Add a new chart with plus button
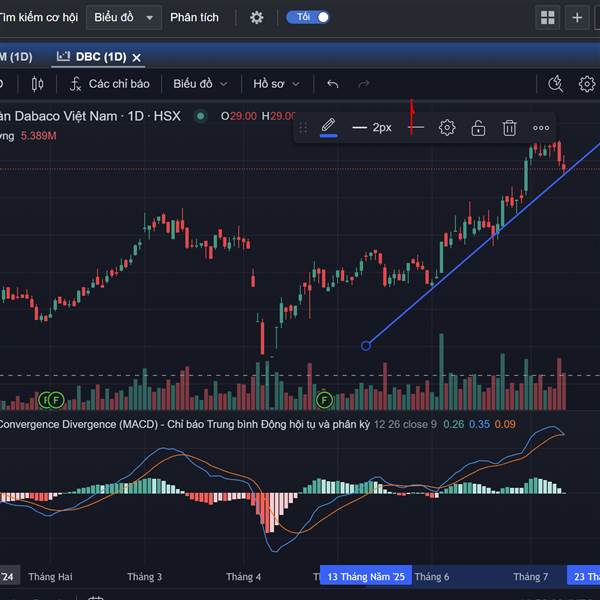Image resolution: width=600 pixels, height=600 pixels. pos(577,17)
